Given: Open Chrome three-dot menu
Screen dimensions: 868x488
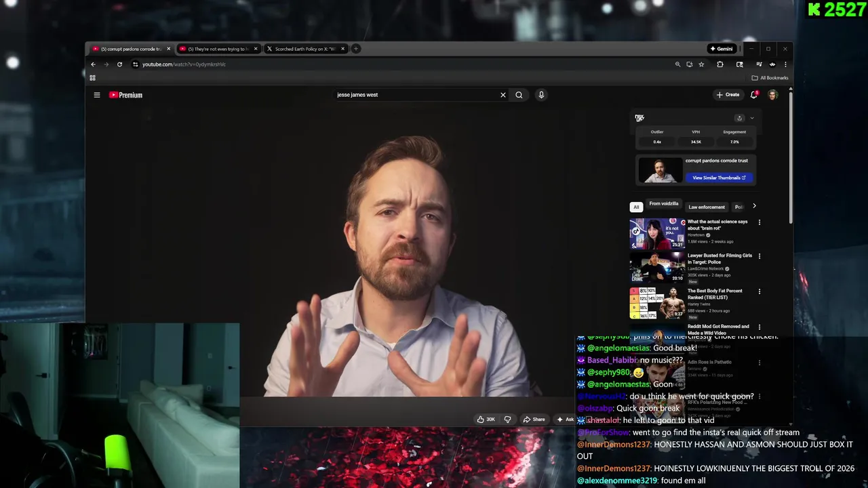Looking at the screenshot, I should point(785,64).
